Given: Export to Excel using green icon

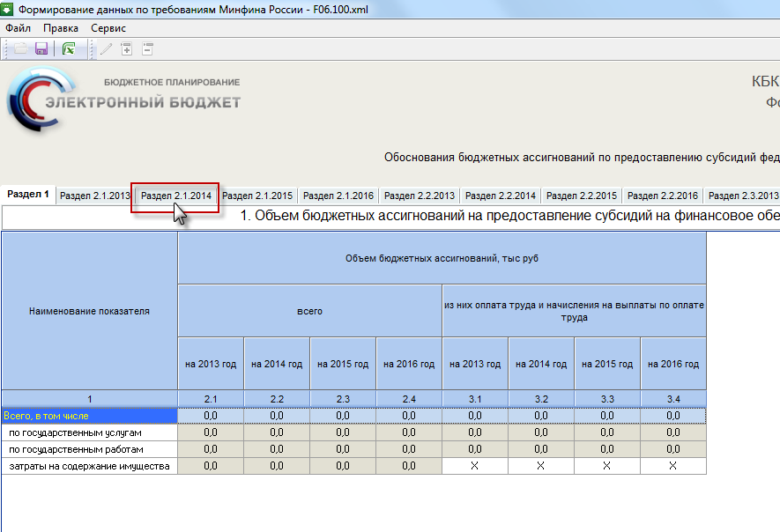Looking at the screenshot, I should click(69, 48).
